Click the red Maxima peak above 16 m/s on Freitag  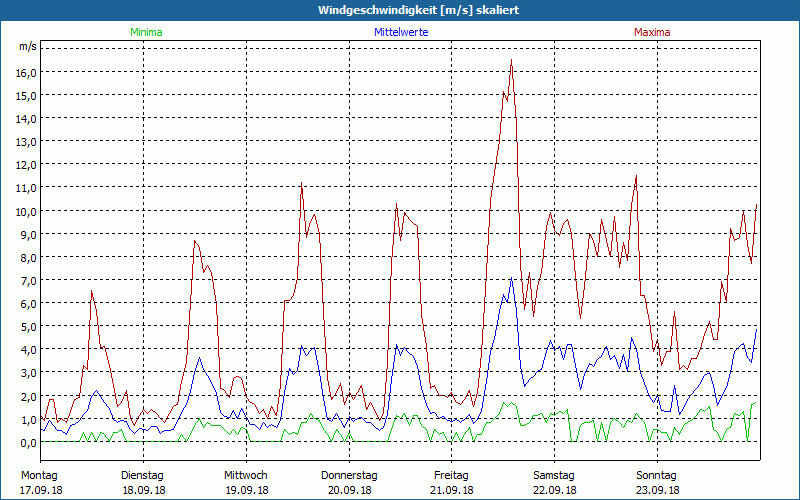click(x=511, y=60)
